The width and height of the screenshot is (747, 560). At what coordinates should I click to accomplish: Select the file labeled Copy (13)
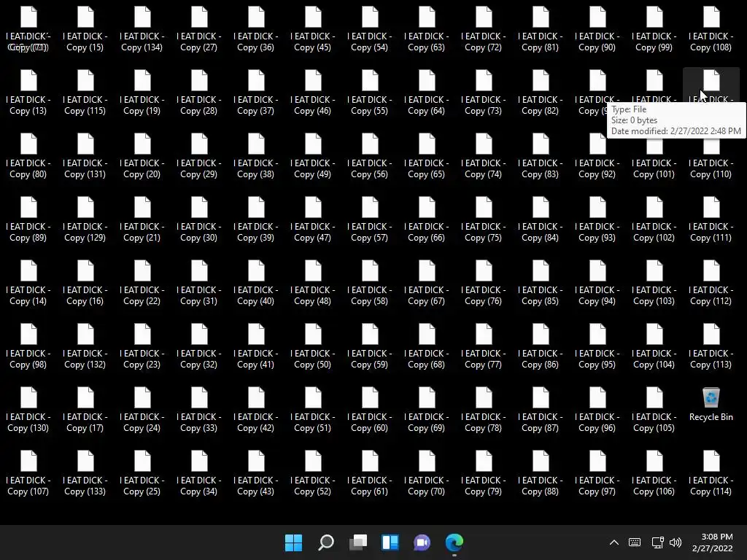coord(28,92)
